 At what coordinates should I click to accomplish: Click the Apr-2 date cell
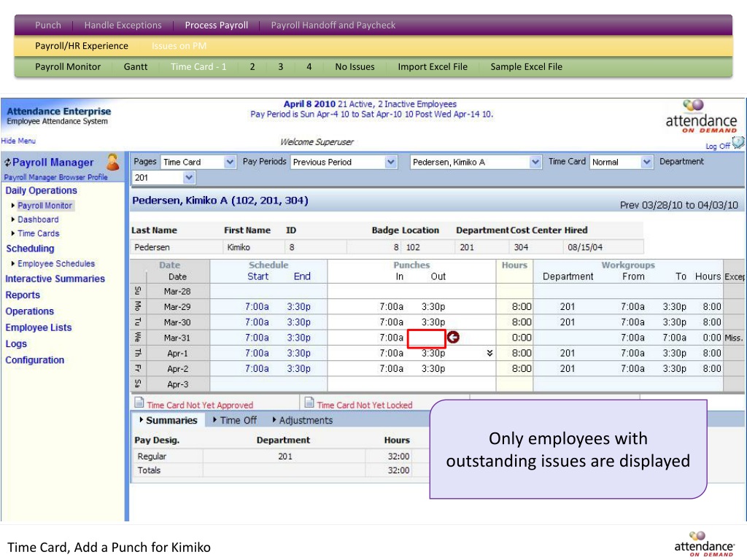point(178,368)
